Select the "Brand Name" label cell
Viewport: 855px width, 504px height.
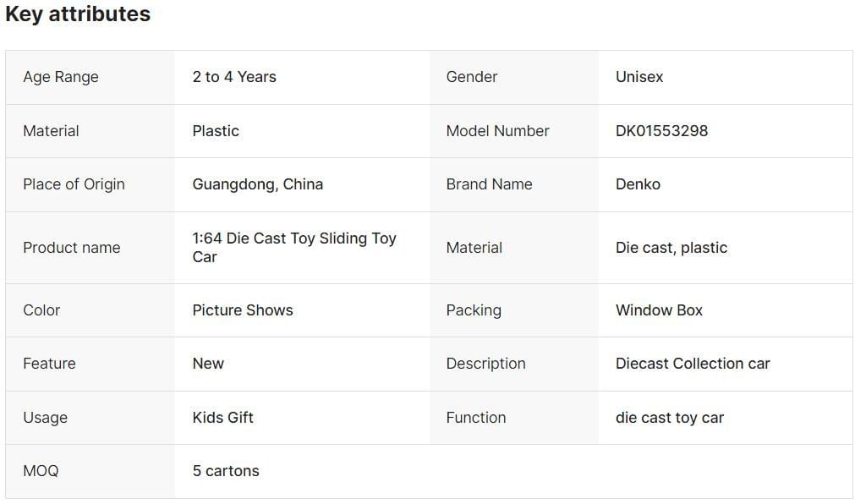click(489, 184)
